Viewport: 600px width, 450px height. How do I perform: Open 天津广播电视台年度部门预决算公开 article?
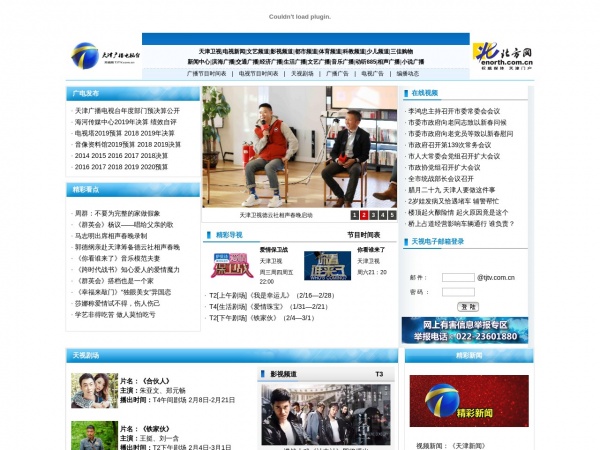(x=127, y=111)
